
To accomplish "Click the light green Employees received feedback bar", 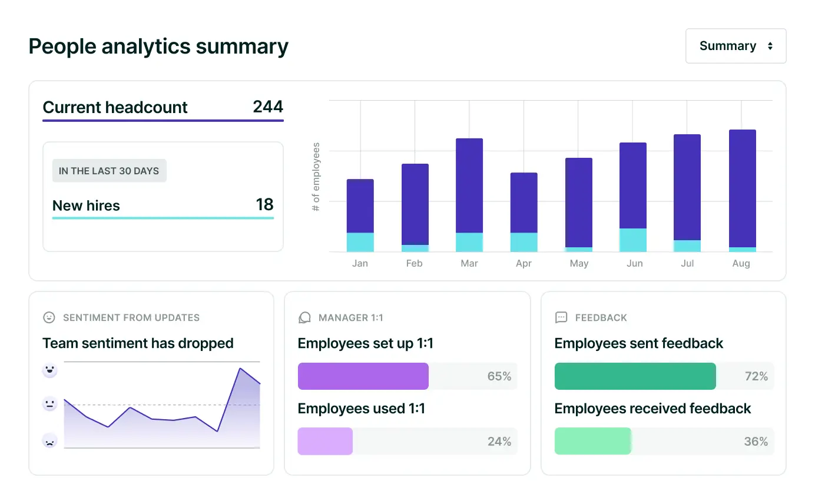I will (592, 442).
